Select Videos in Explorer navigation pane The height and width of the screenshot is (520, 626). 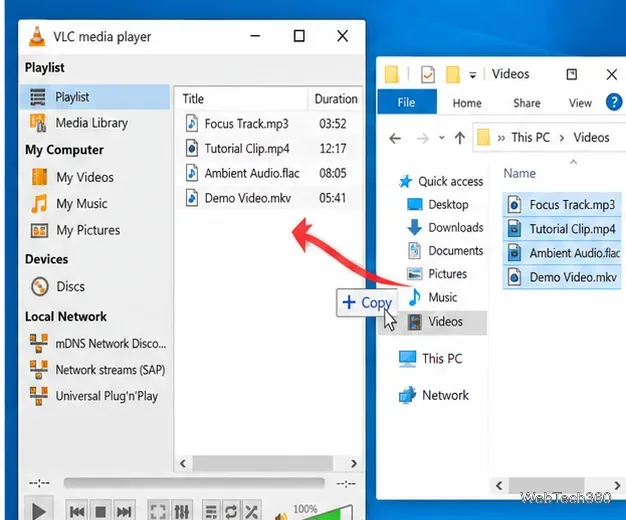click(432, 322)
